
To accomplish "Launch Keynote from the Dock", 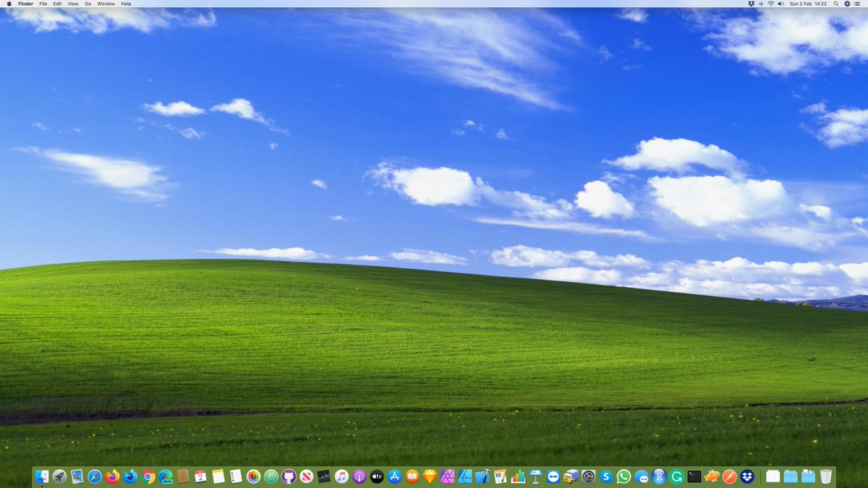I will [536, 476].
